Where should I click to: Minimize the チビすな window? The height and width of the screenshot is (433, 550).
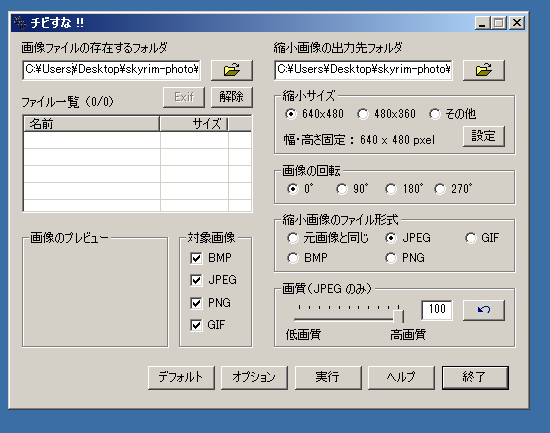click(x=482, y=23)
